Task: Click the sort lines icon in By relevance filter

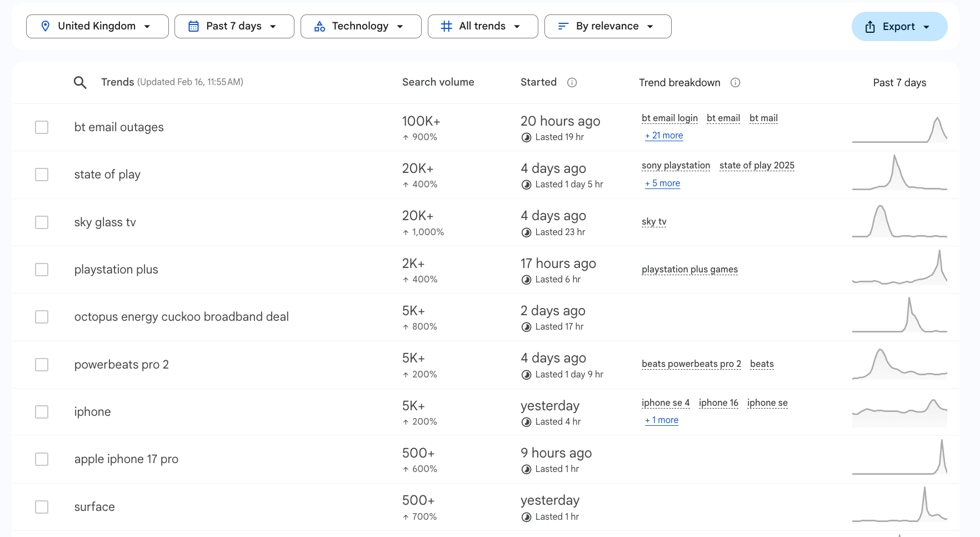Action: click(563, 26)
